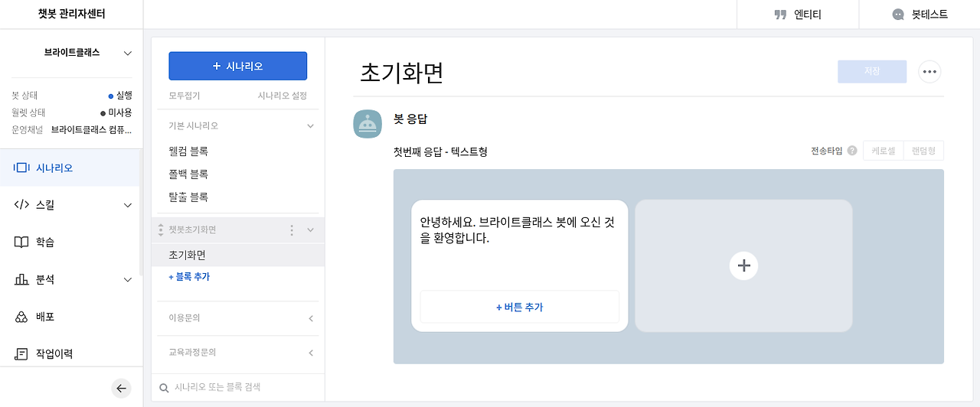Click the 시나리오 또는 블록 검색 field
980x407 pixels.
pos(237,387)
